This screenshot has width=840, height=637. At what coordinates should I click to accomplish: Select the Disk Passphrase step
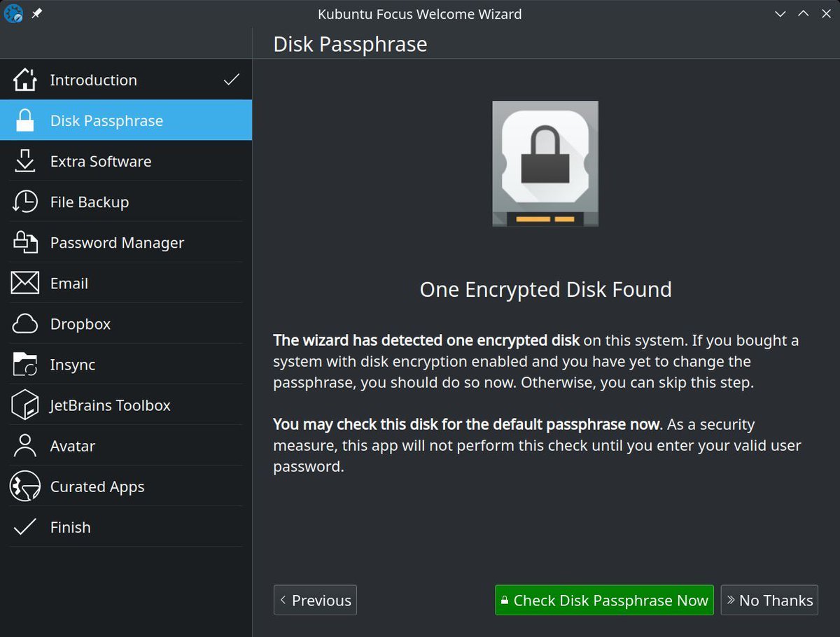[x=126, y=120]
